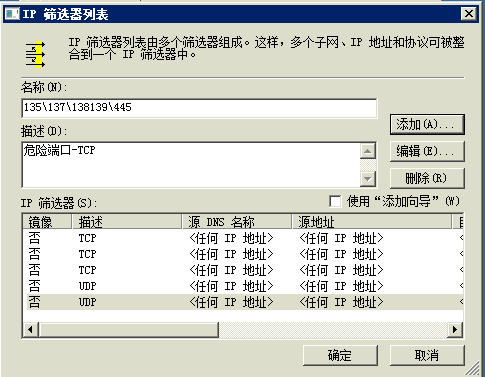Sort by the 描述 column header
Screen dimensions: 485x377
tap(127, 222)
